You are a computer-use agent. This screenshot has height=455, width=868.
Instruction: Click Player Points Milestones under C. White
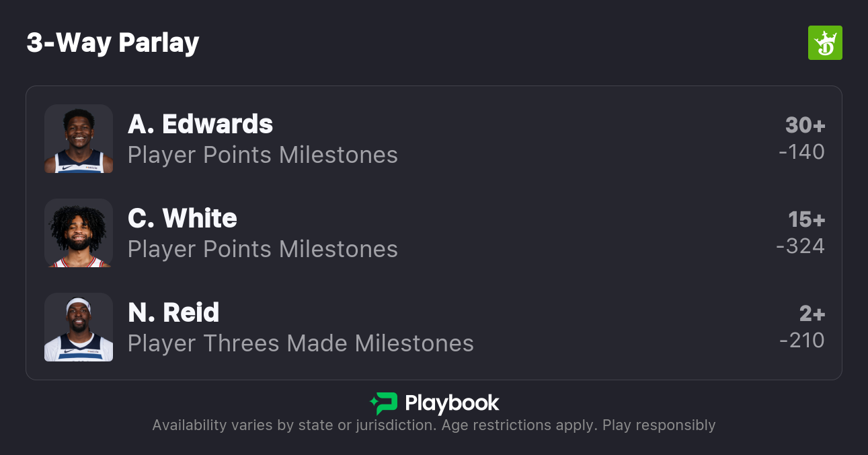click(263, 250)
